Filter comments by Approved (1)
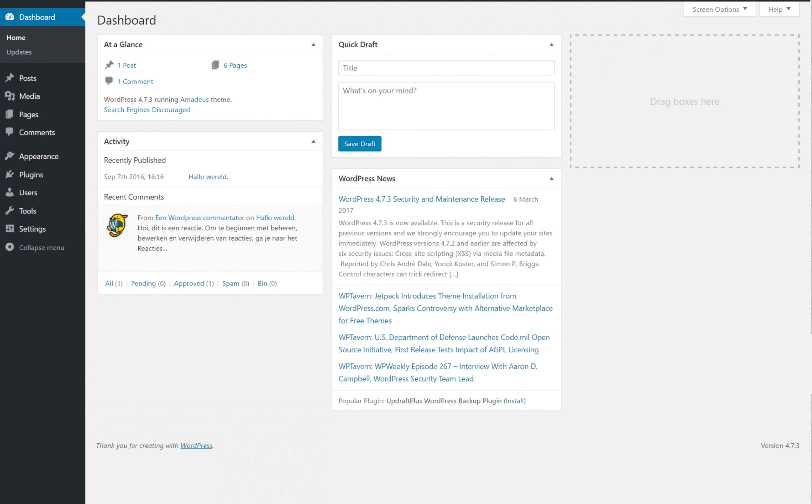Viewport: 812px width, 504px height. [194, 283]
